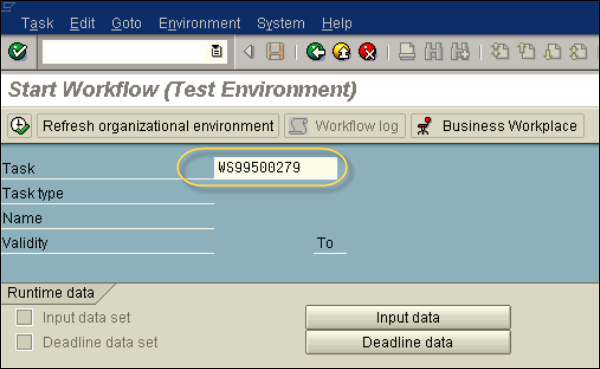
Task: Click the First page icon
Action: click(x=500, y=52)
